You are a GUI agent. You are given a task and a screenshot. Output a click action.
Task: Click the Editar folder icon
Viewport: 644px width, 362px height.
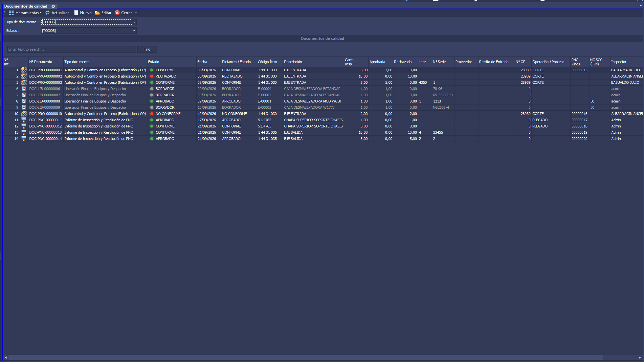(98, 13)
